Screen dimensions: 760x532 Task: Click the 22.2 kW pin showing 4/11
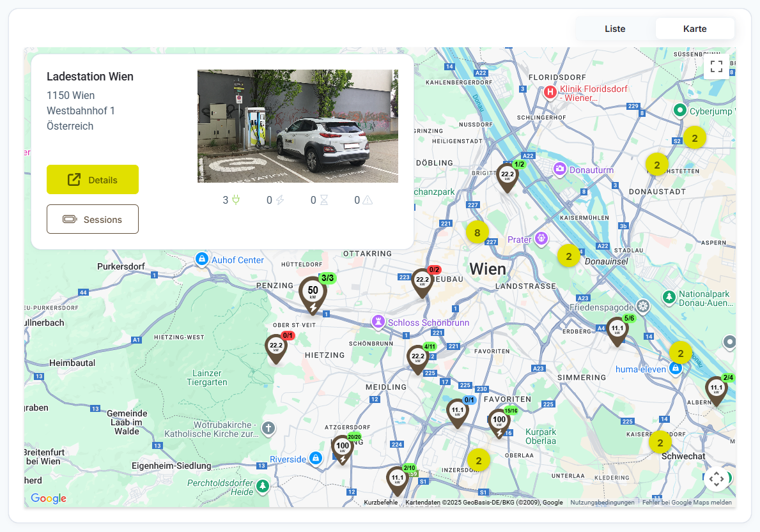pos(418,358)
